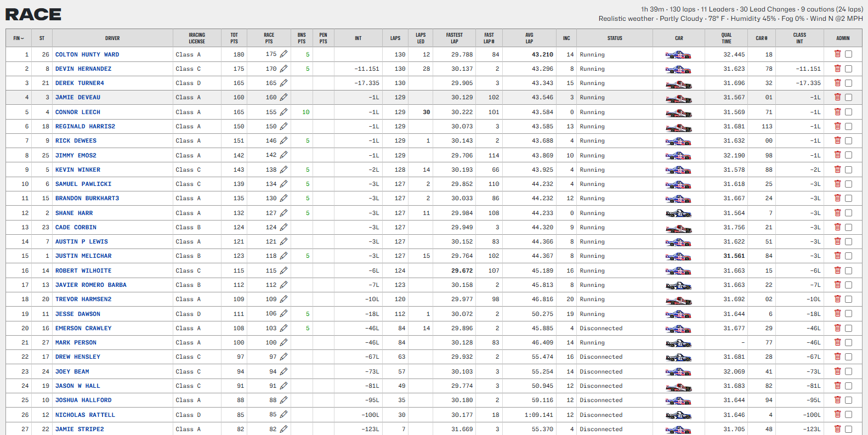Screen dimensions: 868x435
Task: Tick the admin checkbox for Joshua Hallford
Action: coord(848,400)
